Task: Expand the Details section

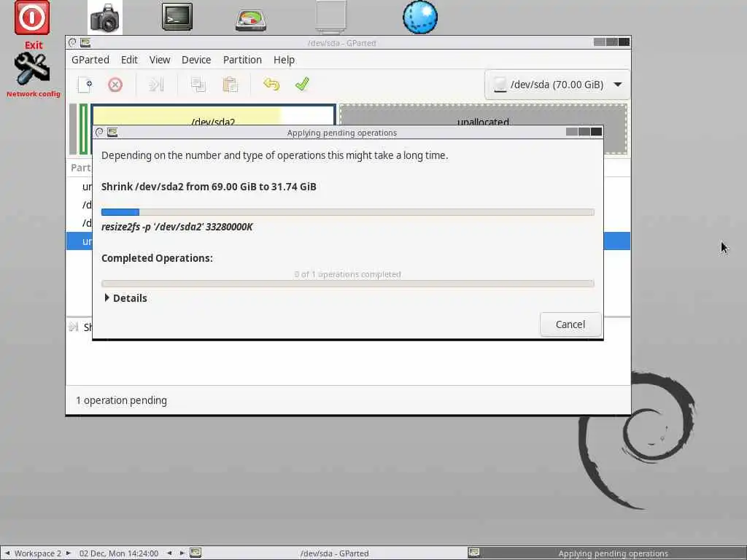Action: point(125,298)
